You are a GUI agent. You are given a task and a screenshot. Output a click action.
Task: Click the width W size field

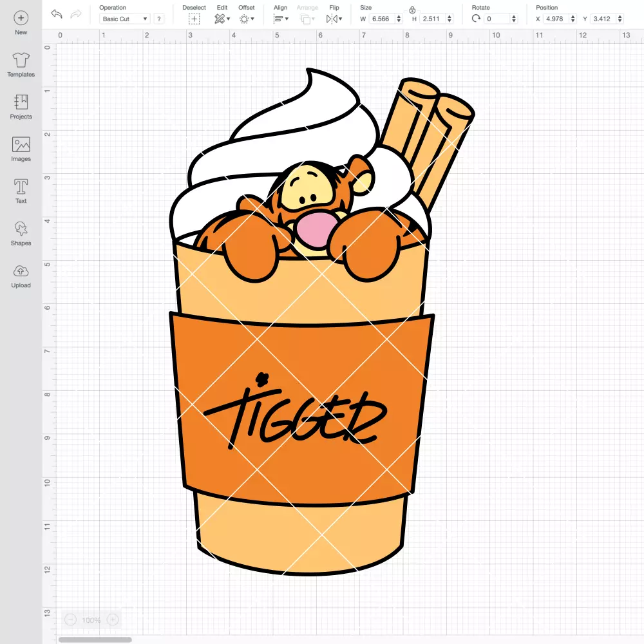381,19
